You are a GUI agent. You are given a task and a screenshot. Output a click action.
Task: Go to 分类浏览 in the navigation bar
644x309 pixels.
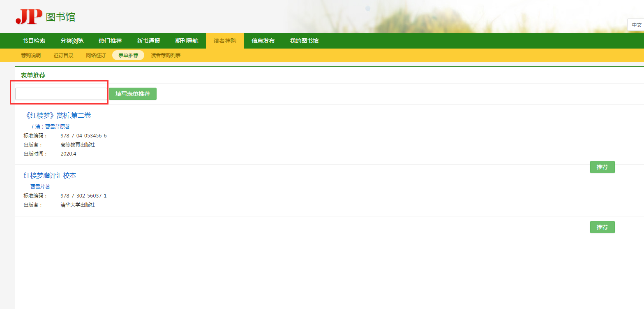coord(72,41)
